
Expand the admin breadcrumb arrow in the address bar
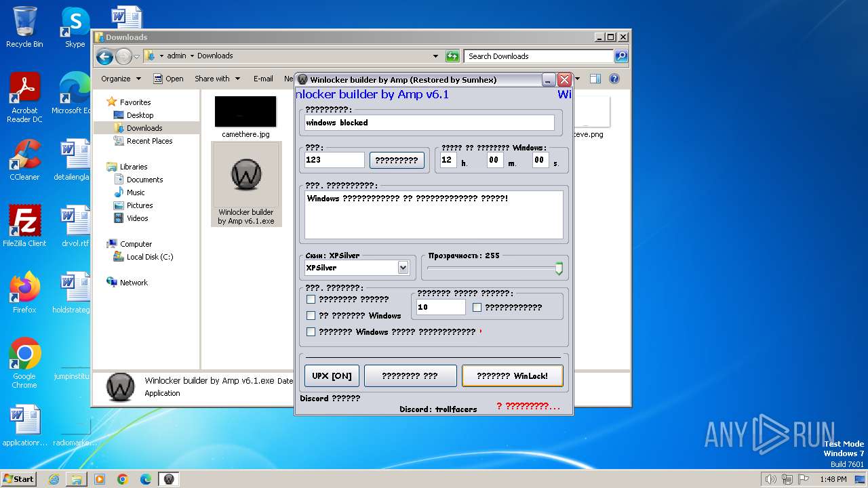point(192,56)
